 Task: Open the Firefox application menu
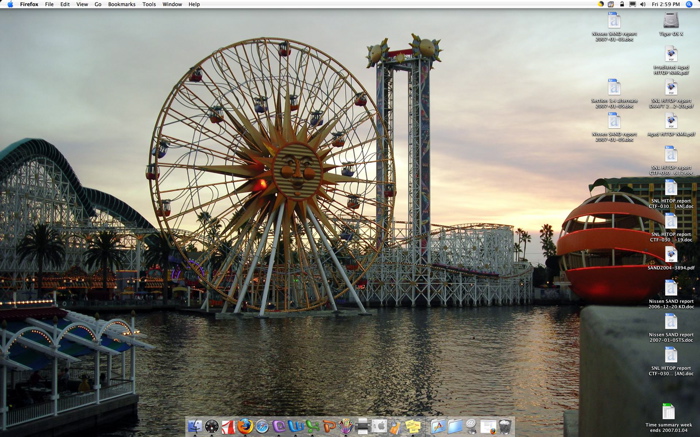[29, 4]
